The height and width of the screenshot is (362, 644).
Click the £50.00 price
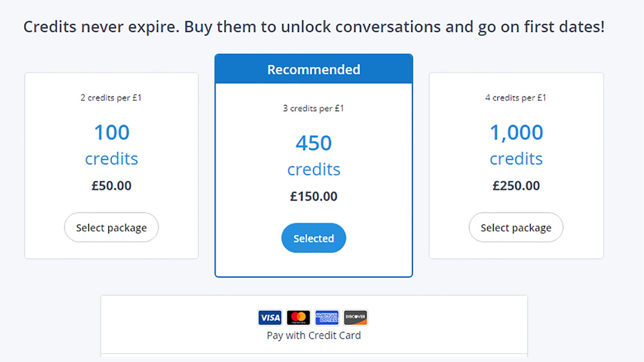[111, 186]
